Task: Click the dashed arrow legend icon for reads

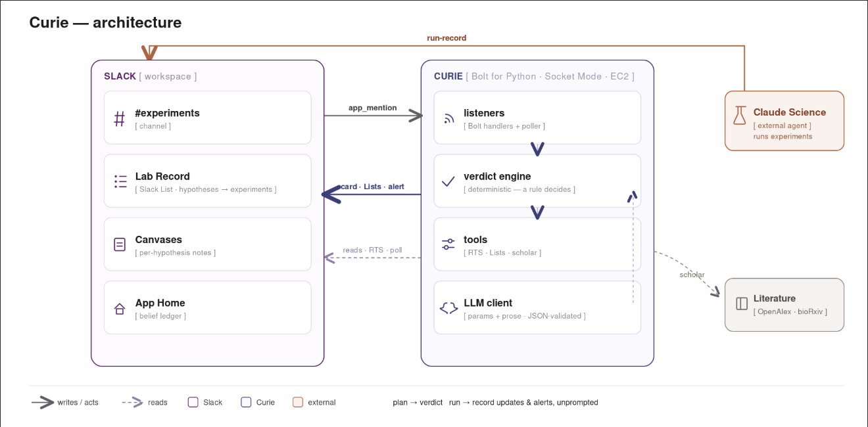Action: coord(133,403)
